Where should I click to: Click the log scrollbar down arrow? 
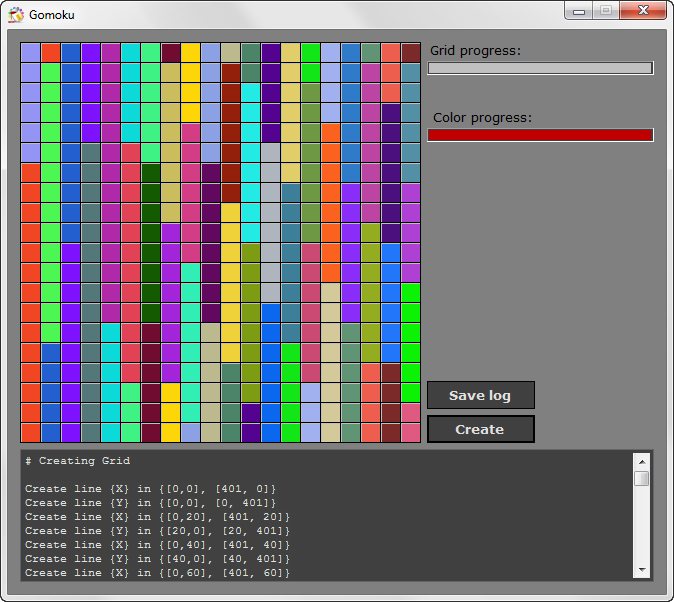(x=641, y=569)
